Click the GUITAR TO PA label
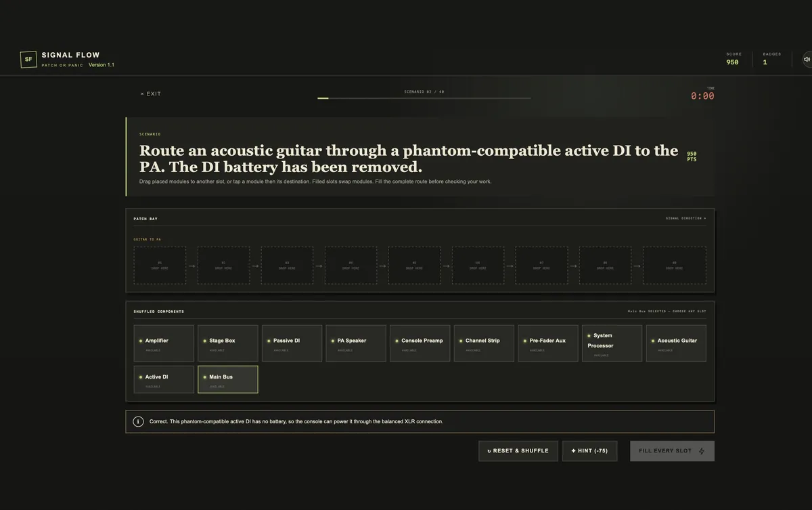This screenshot has height=510, width=812. pyautogui.click(x=148, y=239)
